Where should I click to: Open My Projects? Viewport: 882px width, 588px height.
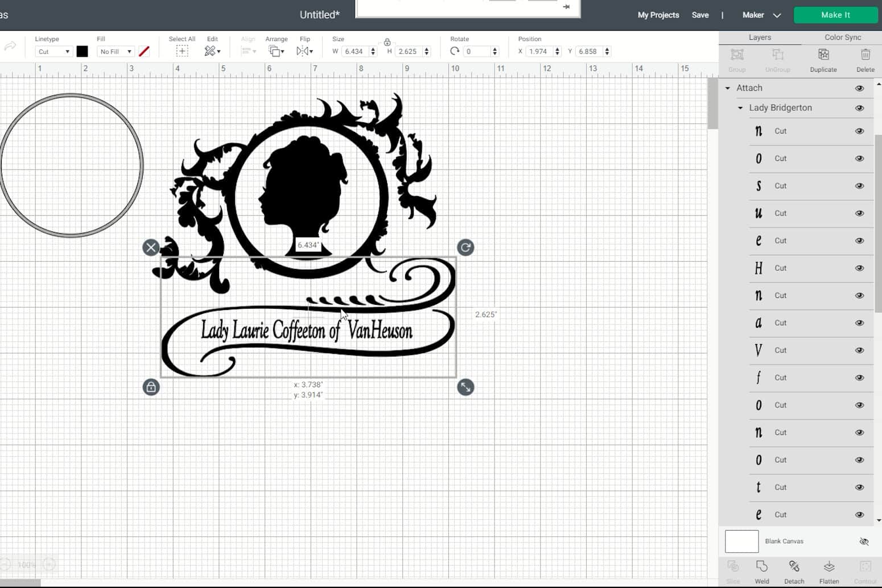click(x=658, y=15)
